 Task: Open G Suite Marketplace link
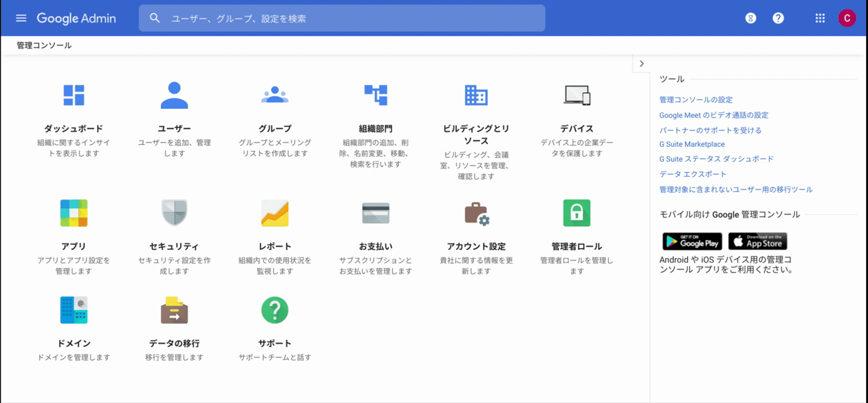(x=692, y=144)
